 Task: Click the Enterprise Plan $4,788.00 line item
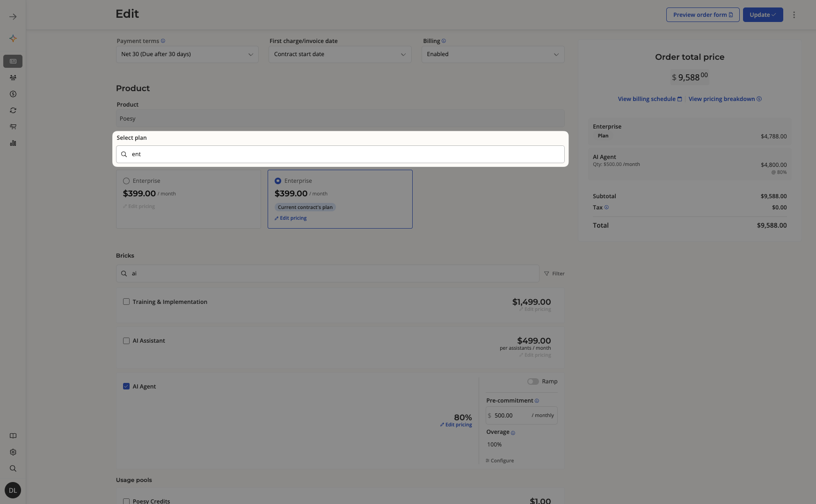tap(690, 131)
